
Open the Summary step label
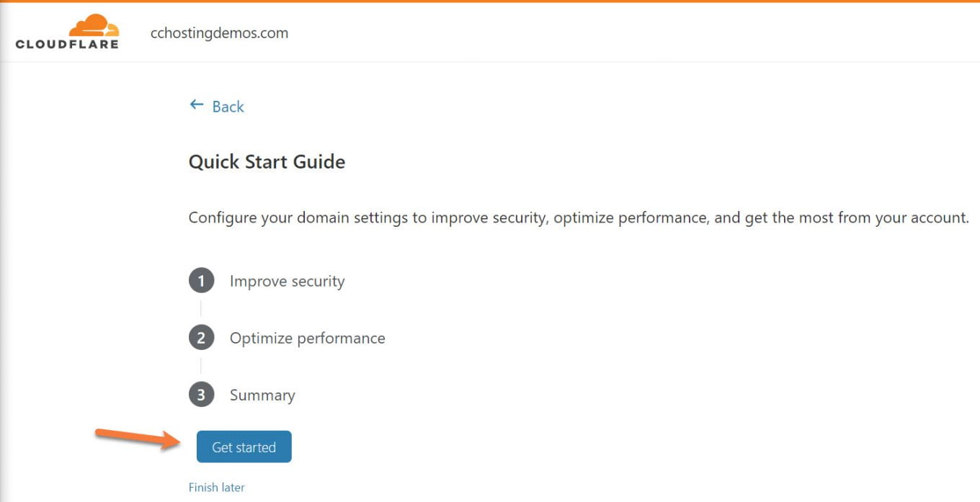point(262,395)
